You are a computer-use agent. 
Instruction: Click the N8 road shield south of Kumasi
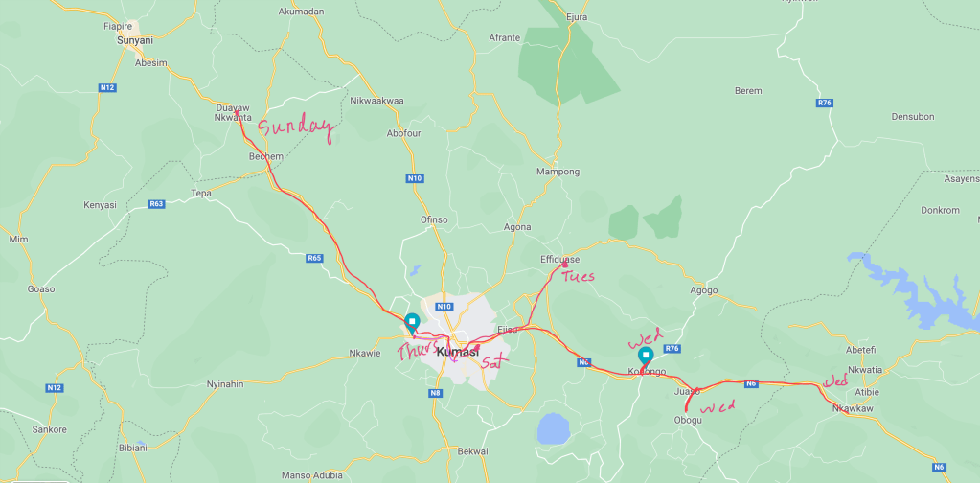point(436,393)
